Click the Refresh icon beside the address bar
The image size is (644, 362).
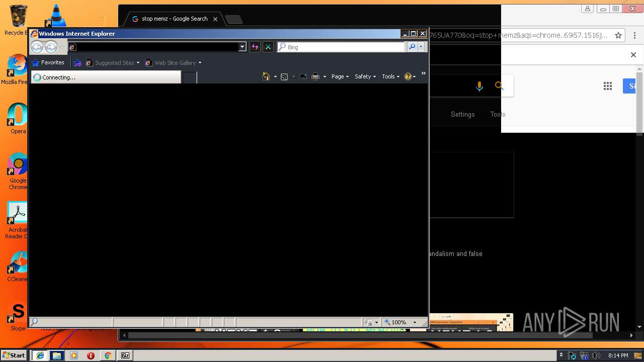(255, 47)
